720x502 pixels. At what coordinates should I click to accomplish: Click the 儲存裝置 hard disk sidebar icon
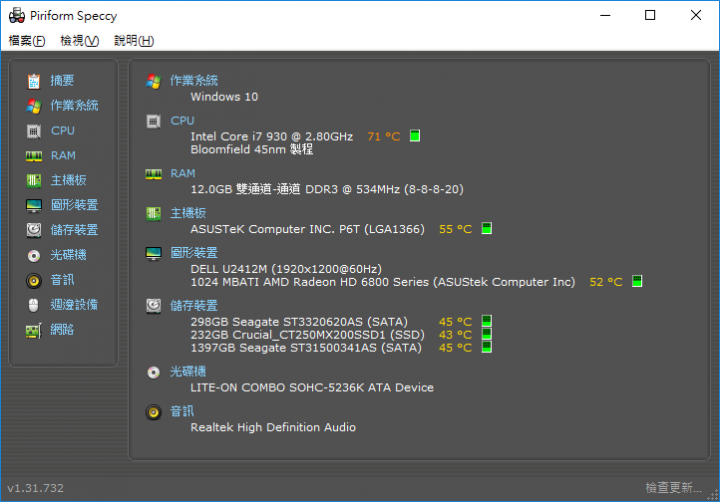(x=34, y=230)
